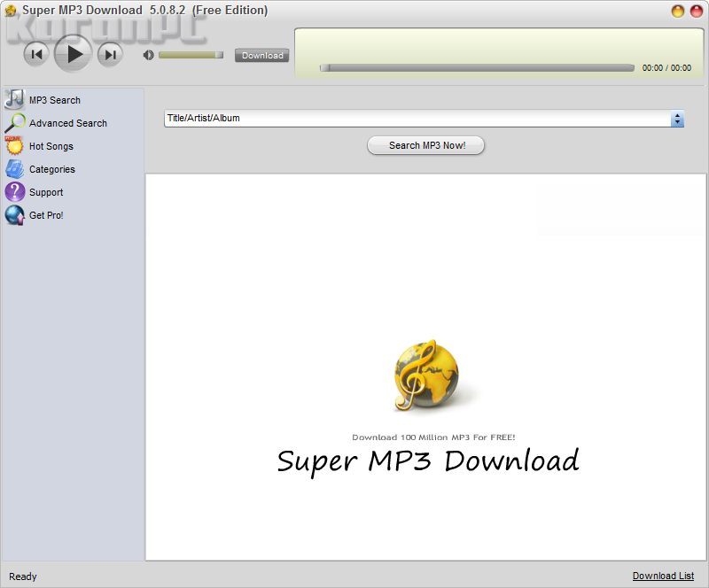This screenshot has height=588, width=709.
Task: Click the MP3 Search music note icon
Action: click(x=15, y=99)
